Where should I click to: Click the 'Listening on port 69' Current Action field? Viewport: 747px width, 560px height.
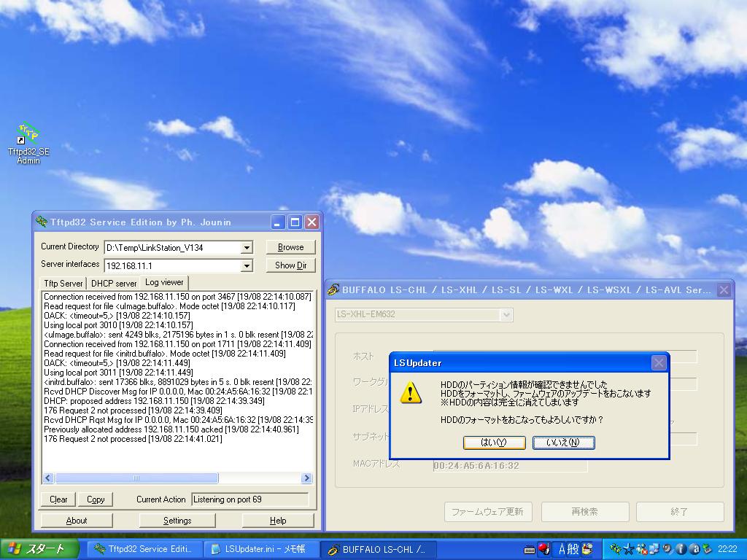(x=250, y=499)
